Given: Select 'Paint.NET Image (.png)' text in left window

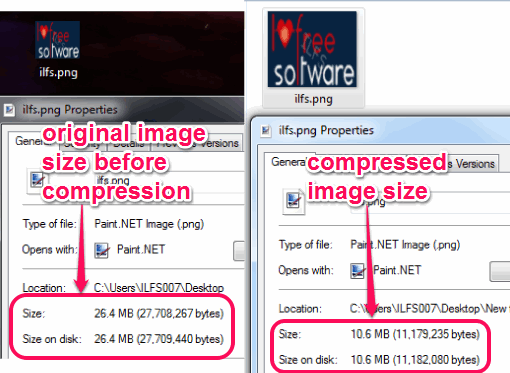Looking at the screenshot, I should coord(149,224).
